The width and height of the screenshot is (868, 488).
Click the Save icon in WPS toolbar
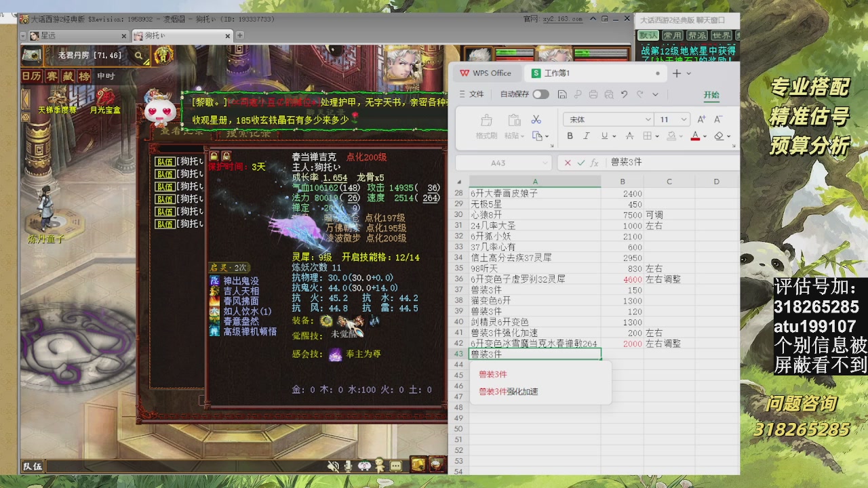(x=562, y=94)
